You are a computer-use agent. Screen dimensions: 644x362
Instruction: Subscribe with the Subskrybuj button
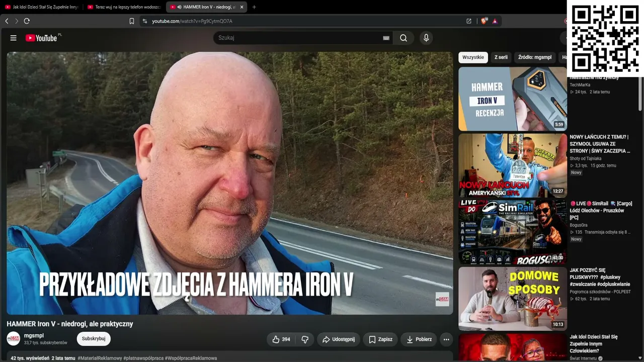coord(94,339)
